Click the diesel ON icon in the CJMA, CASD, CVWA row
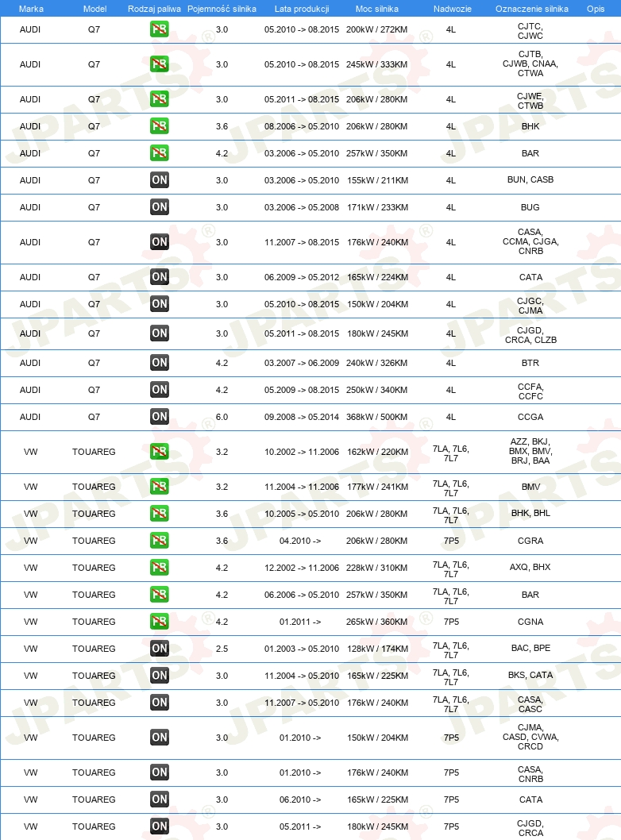Image resolution: width=621 pixels, height=840 pixels. [x=159, y=737]
